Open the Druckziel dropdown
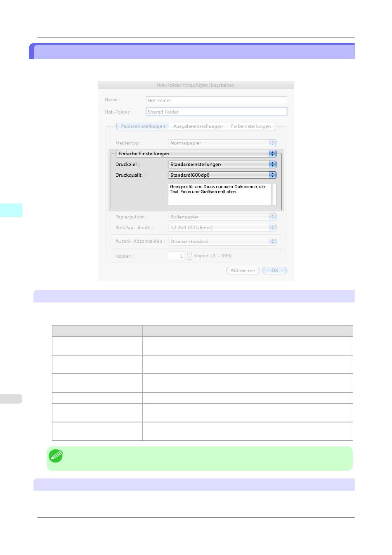392x555 pixels. point(222,164)
